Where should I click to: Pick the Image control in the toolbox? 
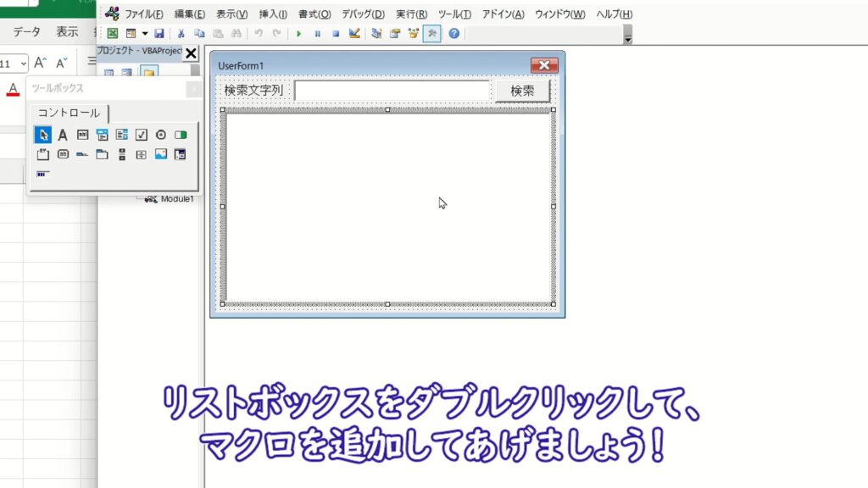[160, 154]
